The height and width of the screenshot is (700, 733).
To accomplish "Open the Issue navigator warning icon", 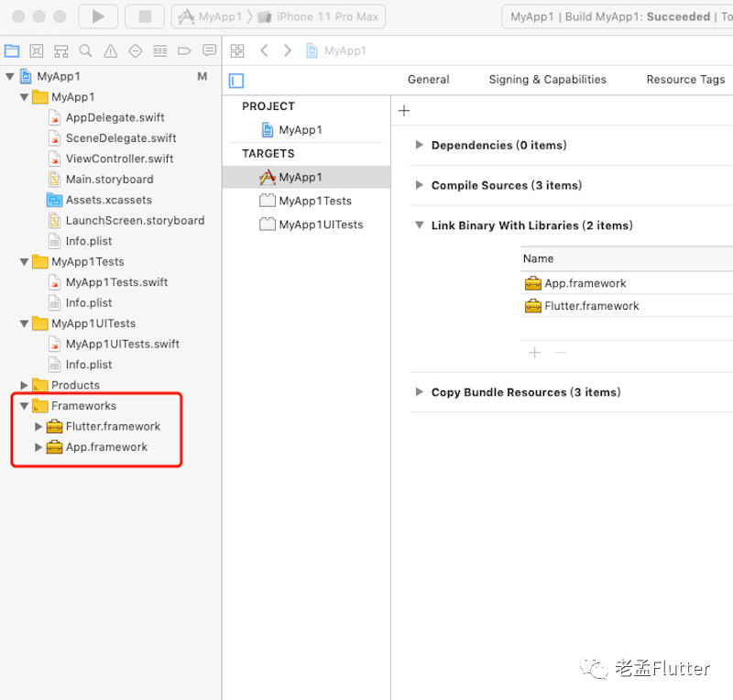I will tap(111, 50).
